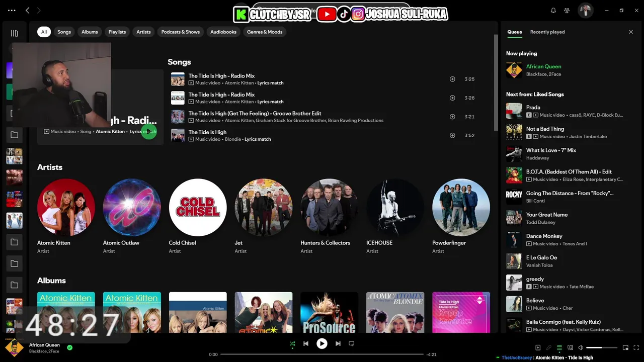The width and height of the screenshot is (644, 362).
Task: Filter results by Podcasts & Shows
Action: [181, 32]
